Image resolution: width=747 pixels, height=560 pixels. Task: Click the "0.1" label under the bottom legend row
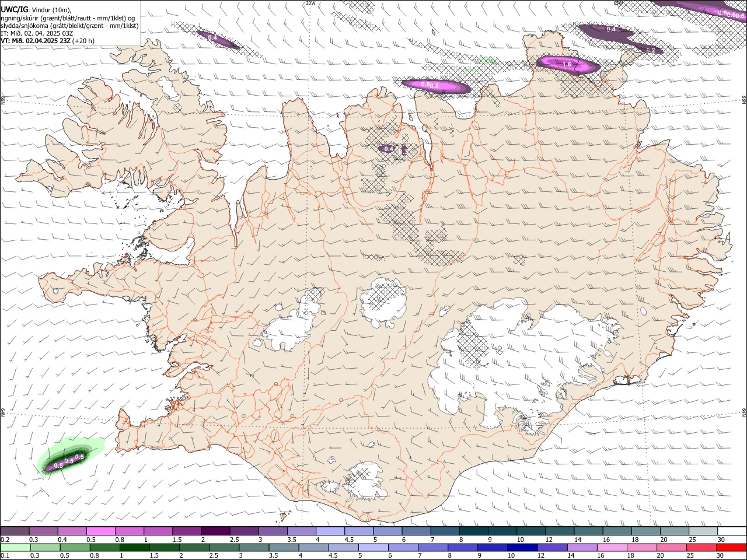tap(5, 555)
